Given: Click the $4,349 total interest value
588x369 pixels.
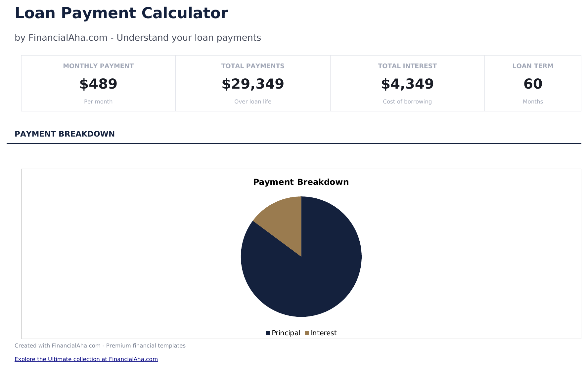Looking at the screenshot, I should point(407,84).
